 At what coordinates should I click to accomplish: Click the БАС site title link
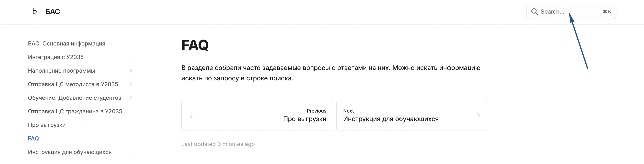[x=53, y=12]
